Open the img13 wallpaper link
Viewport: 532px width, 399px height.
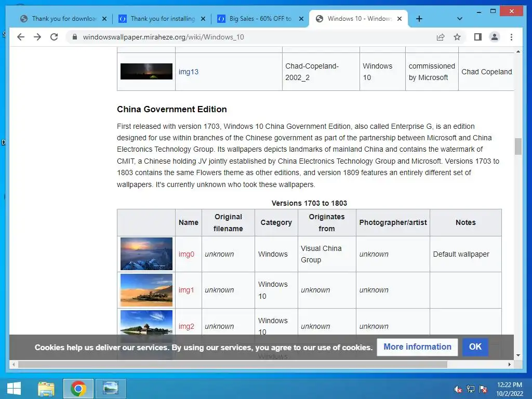(x=188, y=72)
